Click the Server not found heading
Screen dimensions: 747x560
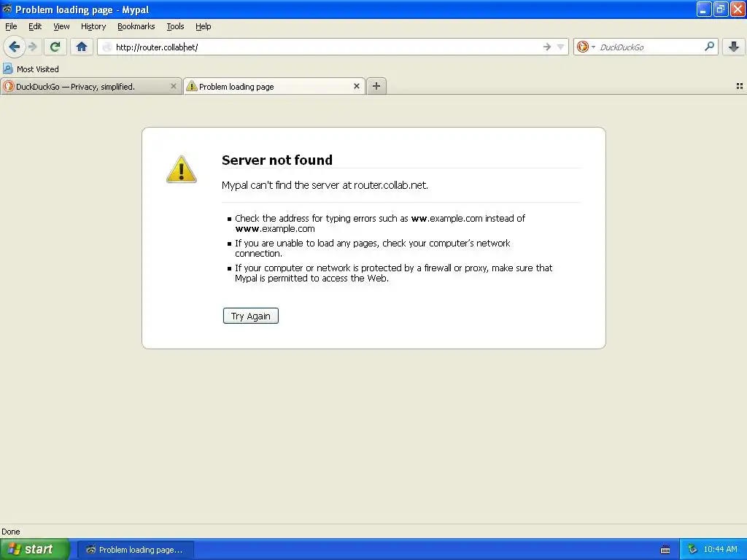coord(276,160)
